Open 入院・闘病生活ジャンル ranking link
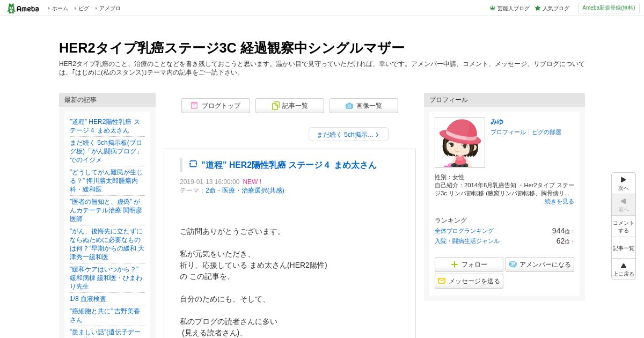Image resolution: width=644 pixels, height=338 pixels. click(467, 241)
